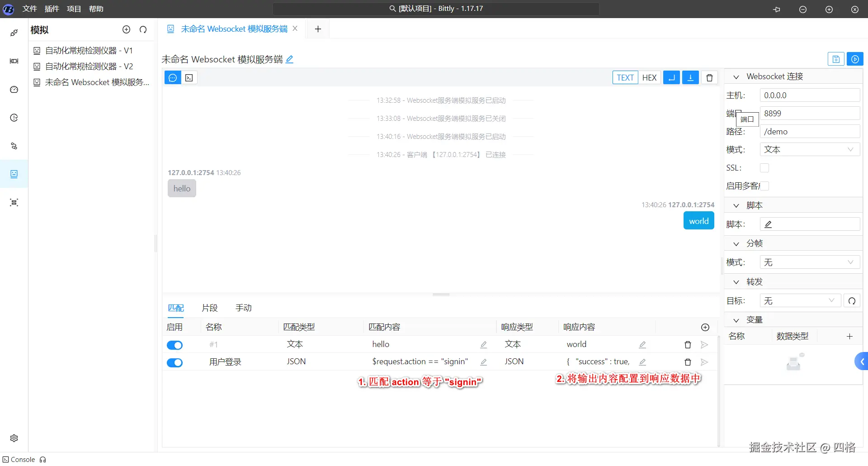Viewport: 868px width, 466px height.
Task: Switch to chat message view
Action: (173, 78)
